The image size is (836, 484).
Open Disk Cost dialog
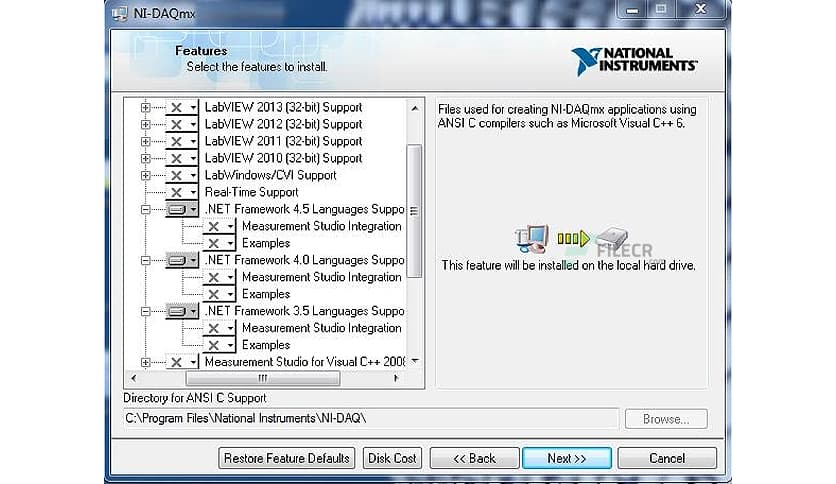(392, 458)
